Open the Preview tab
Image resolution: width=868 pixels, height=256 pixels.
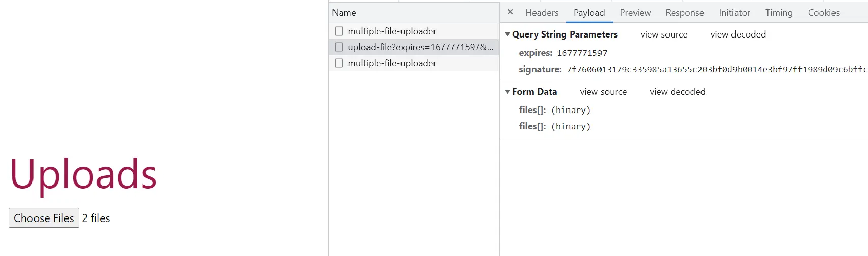click(635, 13)
